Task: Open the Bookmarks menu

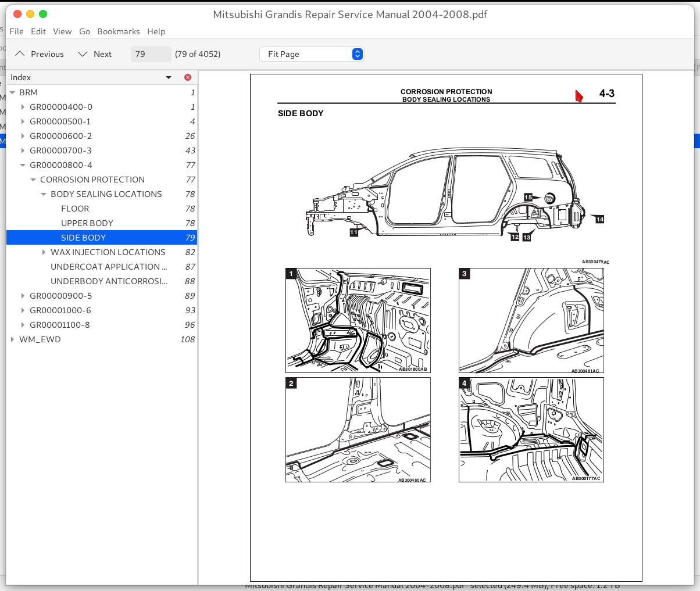Action: [x=119, y=31]
